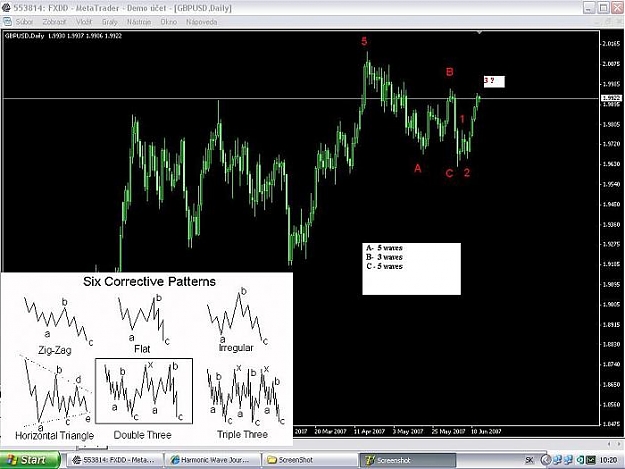Open the Nástroje menu
This screenshot has width=625, height=469.
click(139, 22)
